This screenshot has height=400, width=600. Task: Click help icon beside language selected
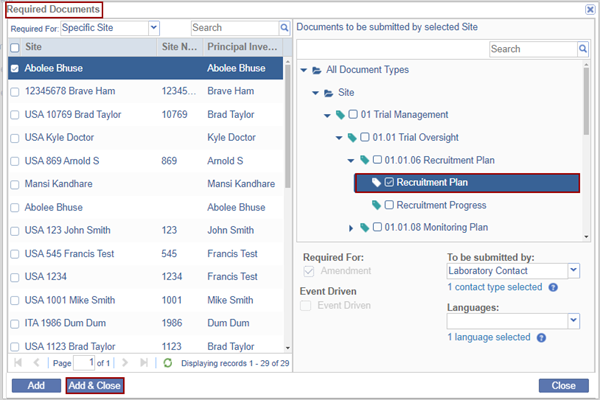[541, 338]
